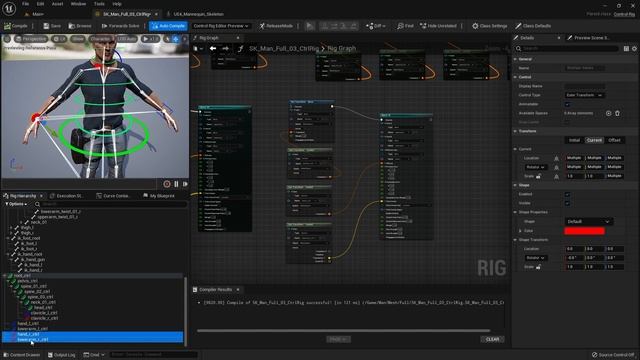Open Shape Transform Rotator type dropdown
640x360 pixels.
[x=536, y=258]
